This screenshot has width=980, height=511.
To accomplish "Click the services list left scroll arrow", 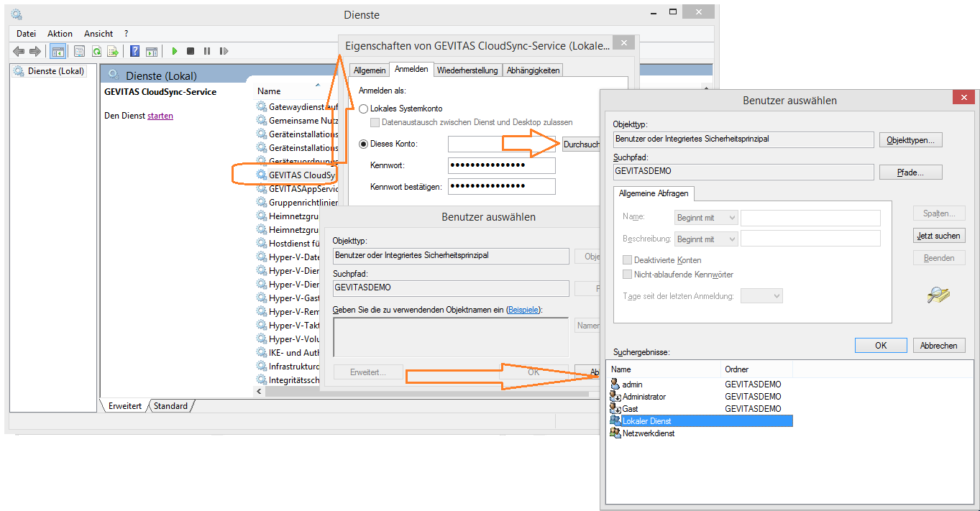I will 260,392.
